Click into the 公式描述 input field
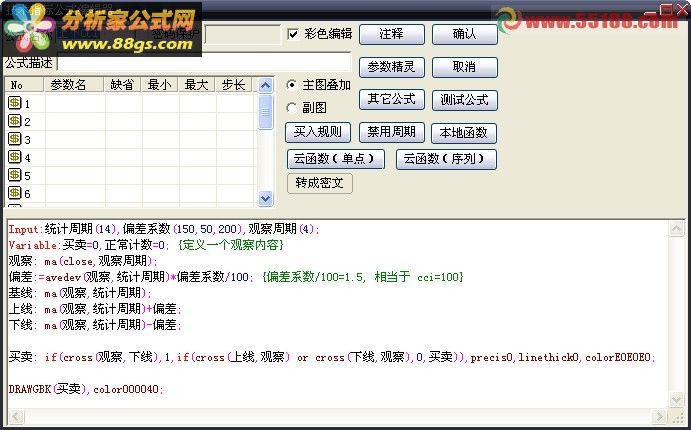 (204, 63)
